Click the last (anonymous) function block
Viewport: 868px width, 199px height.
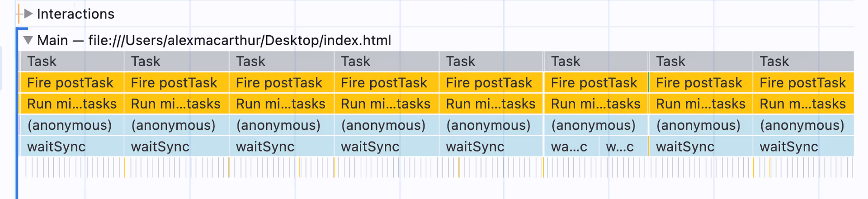pyautogui.click(x=803, y=125)
